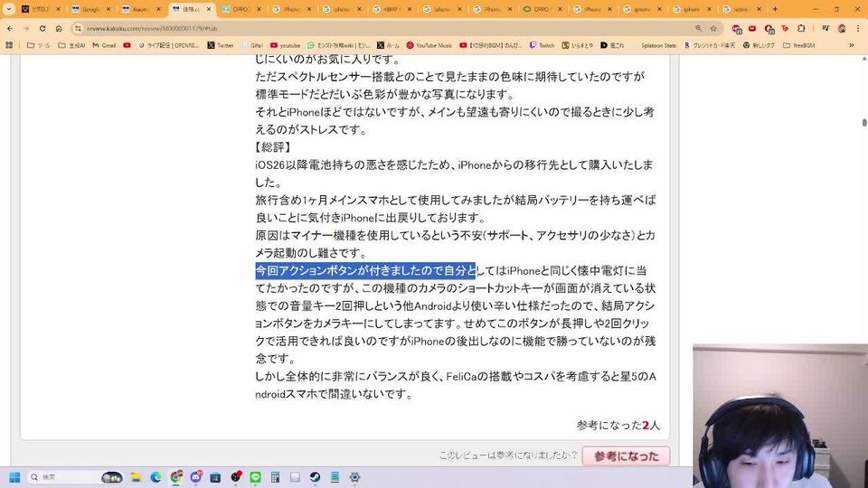Launch the LINE app from the taskbar
Screen dimensions: 868x488
click(255, 477)
